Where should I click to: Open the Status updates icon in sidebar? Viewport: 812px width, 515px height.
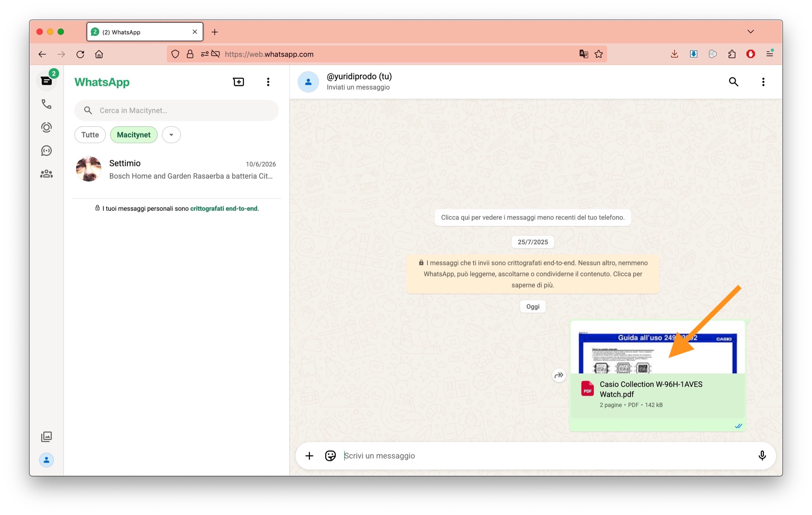click(x=46, y=127)
